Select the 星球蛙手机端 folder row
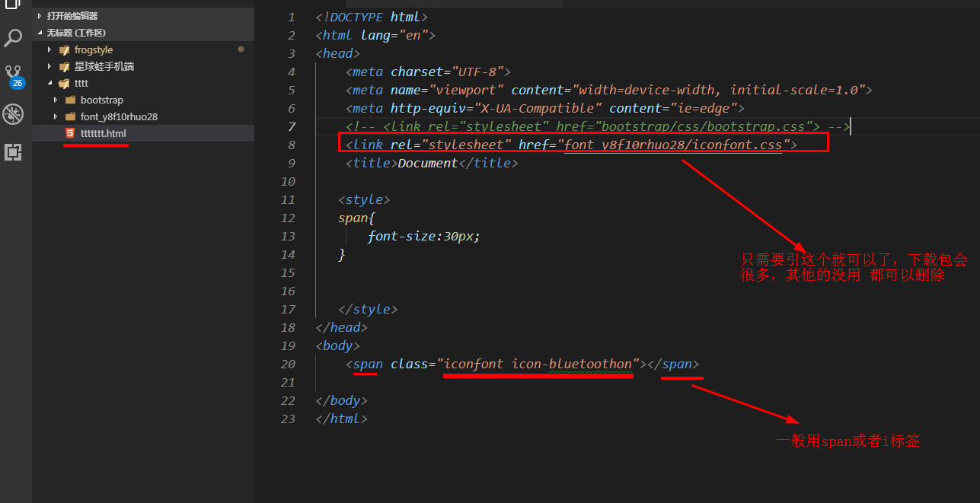 [x=143, y=67]
